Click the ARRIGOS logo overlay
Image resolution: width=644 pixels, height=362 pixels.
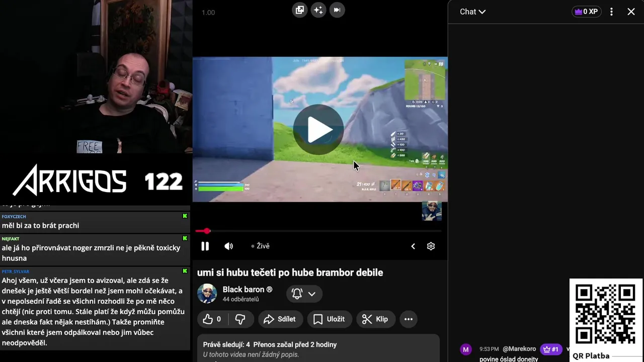click(69, 180)
